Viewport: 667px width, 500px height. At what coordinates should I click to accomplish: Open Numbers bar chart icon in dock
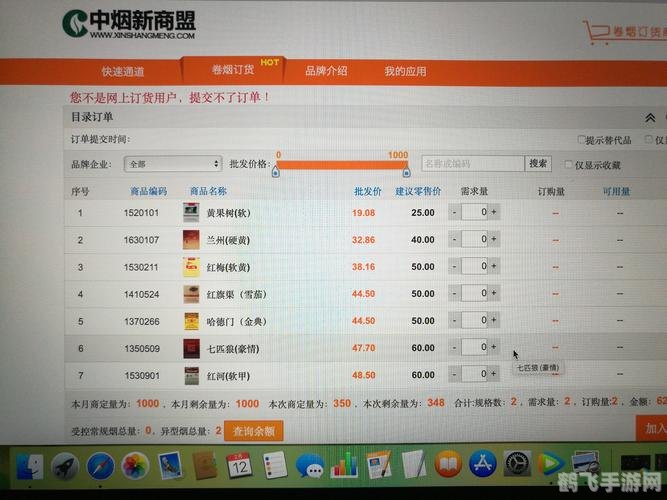(x=344, y=465)
